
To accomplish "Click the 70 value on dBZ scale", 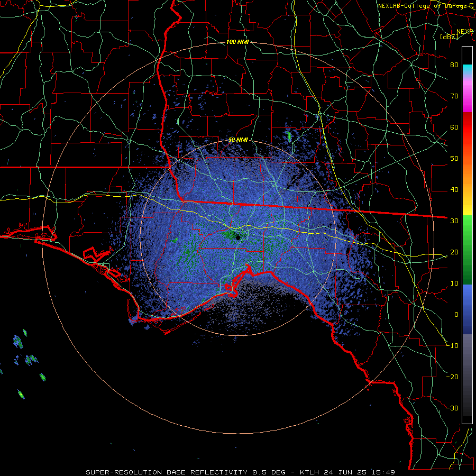I will point(454,96).
